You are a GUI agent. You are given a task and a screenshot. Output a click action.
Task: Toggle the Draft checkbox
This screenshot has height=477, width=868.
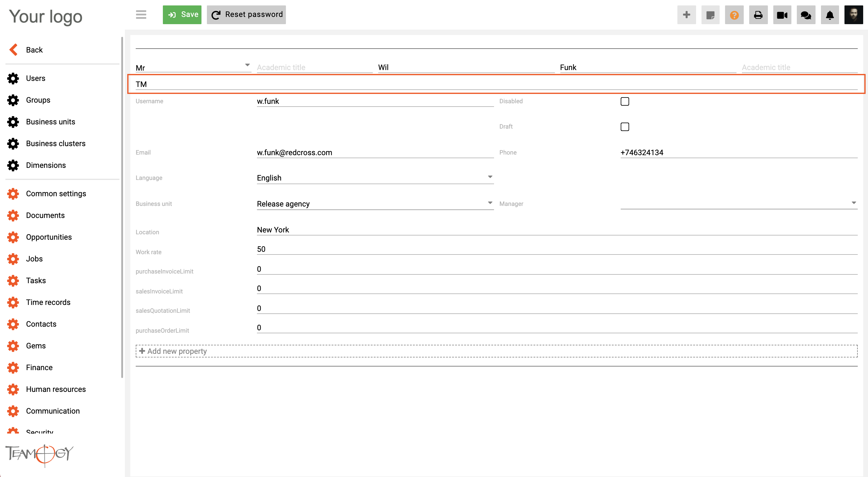click(625, 127)
